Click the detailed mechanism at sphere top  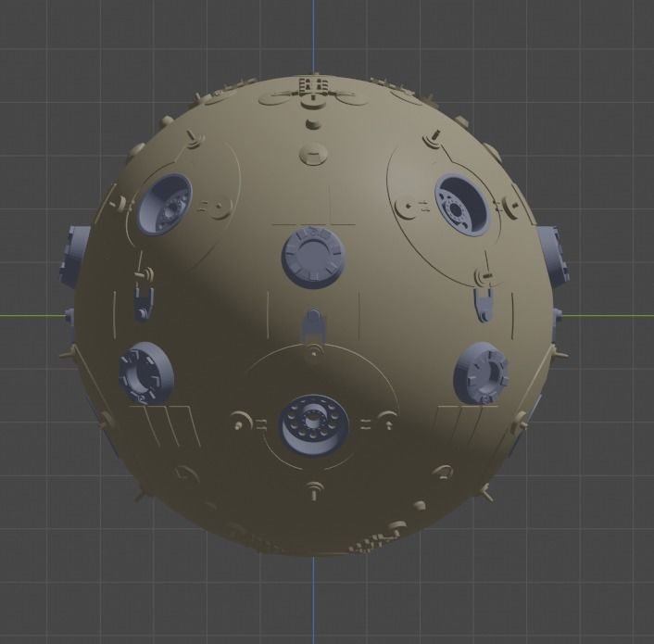click(x=313, y=94)
